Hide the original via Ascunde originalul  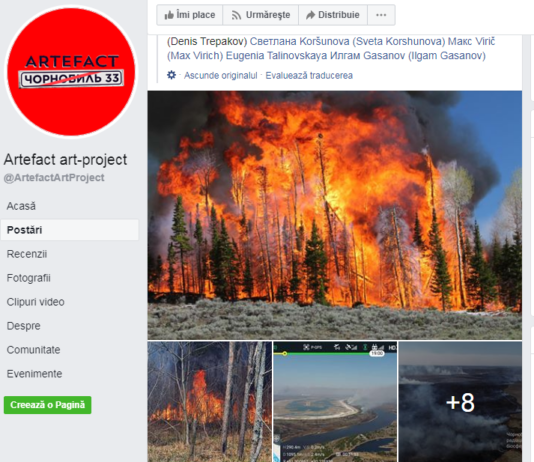tap(221, 75)
